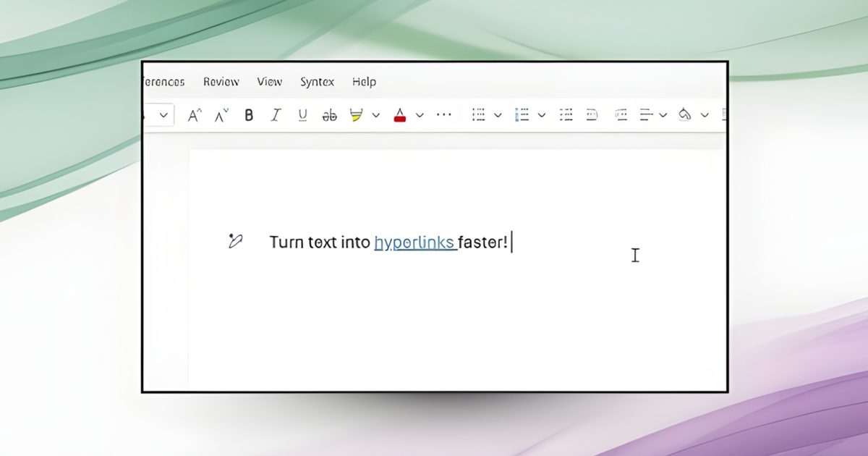
Task: Toggle underline formatting
Action: [x=302, y=115]
